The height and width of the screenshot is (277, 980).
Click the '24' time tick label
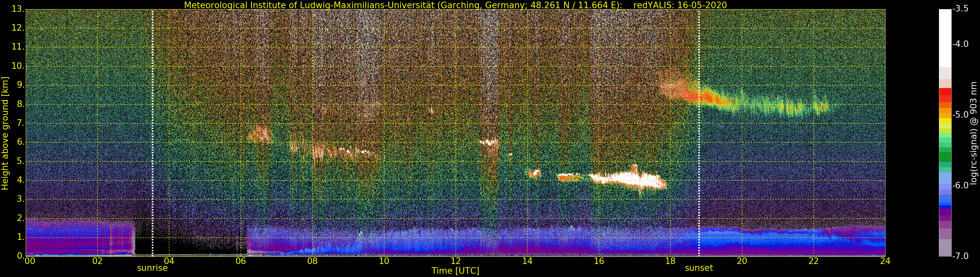885,261
